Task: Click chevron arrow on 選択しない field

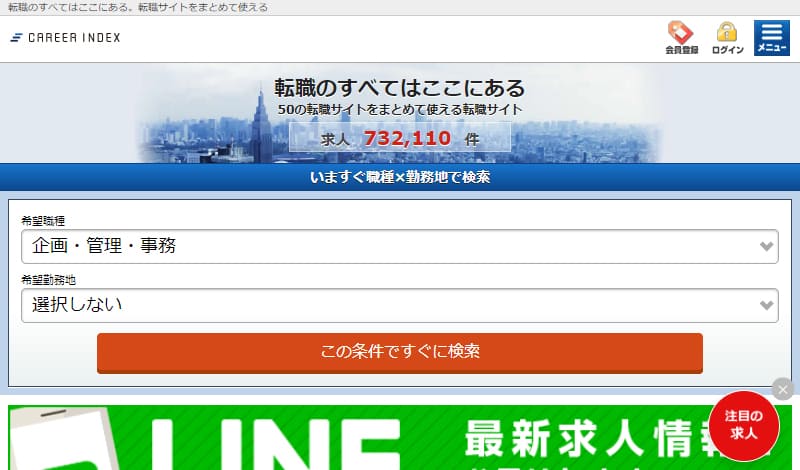Action: 767,305
